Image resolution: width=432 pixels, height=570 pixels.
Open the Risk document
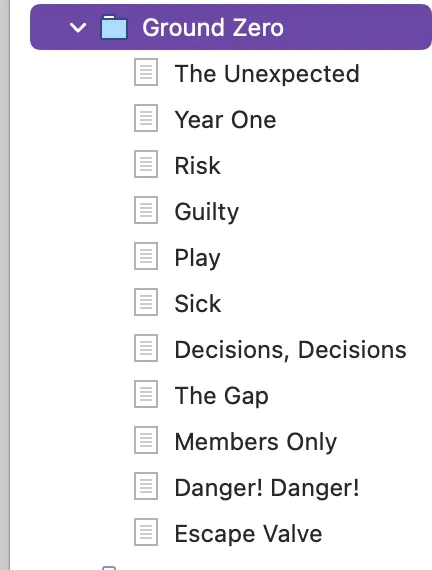[x=197, y=166]
